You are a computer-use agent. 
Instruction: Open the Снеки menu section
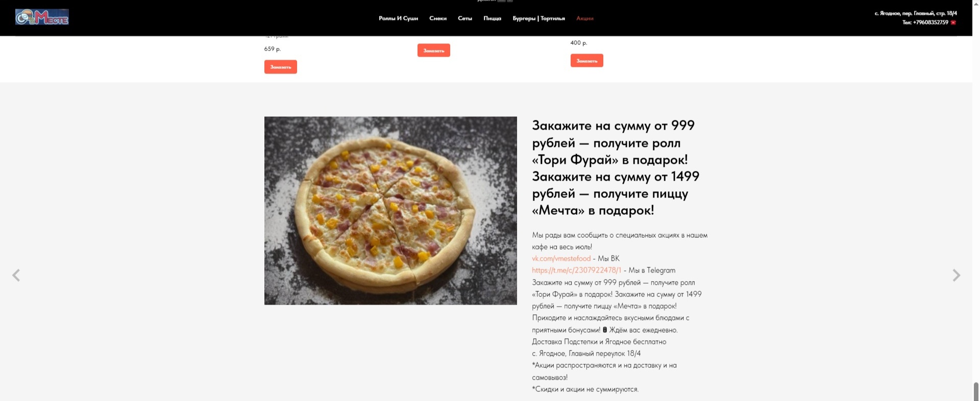pos(438,18)
